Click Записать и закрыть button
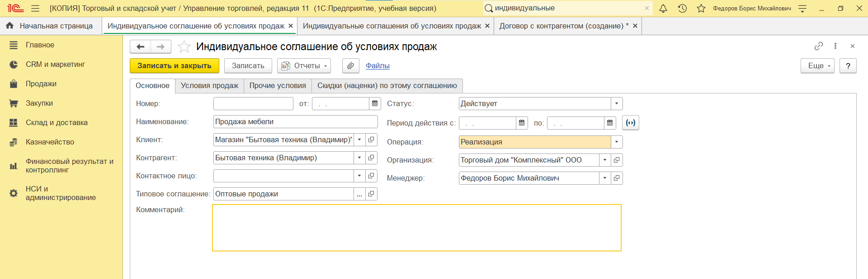Screen dimensions: 868x279 [174, 65]
